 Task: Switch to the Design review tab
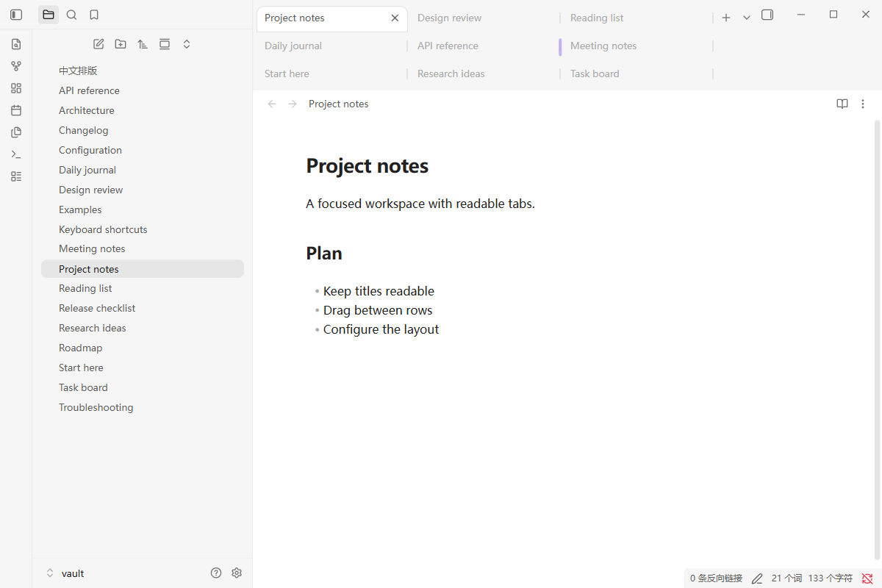(483, 18)
